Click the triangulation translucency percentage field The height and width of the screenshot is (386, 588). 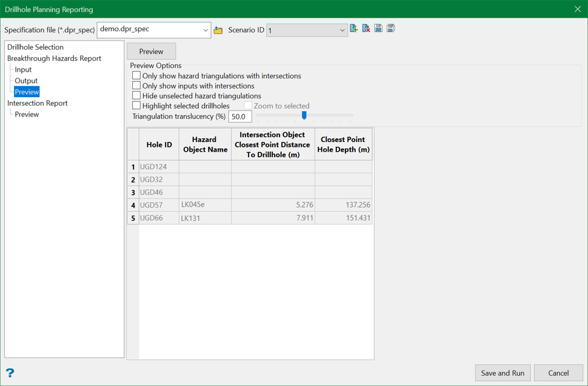click(x=240, y=117)
